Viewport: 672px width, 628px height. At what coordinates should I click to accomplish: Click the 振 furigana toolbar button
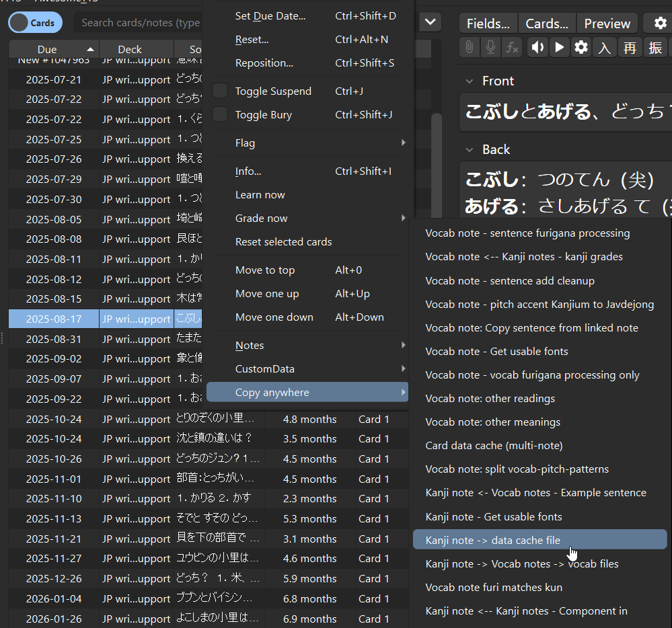tap(655, 48)
